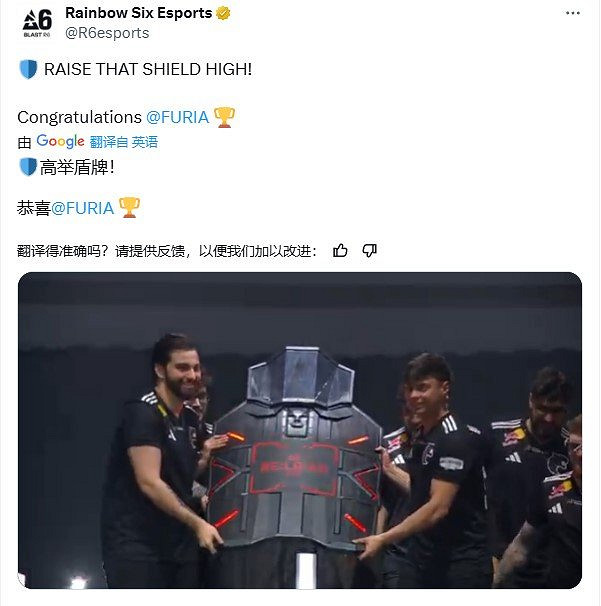Click the gold verified badge
This screenshot has height=606, width=601.
point(223,13)
